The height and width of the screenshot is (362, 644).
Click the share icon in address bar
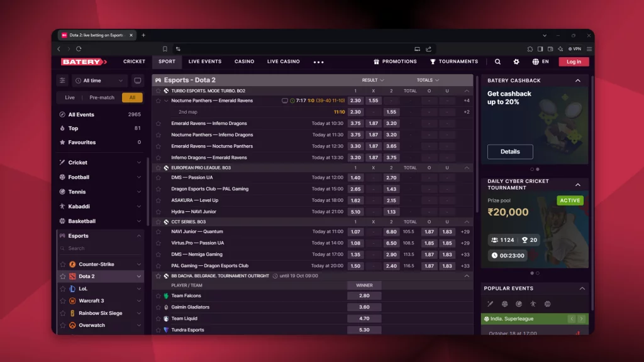click(429, 49)
